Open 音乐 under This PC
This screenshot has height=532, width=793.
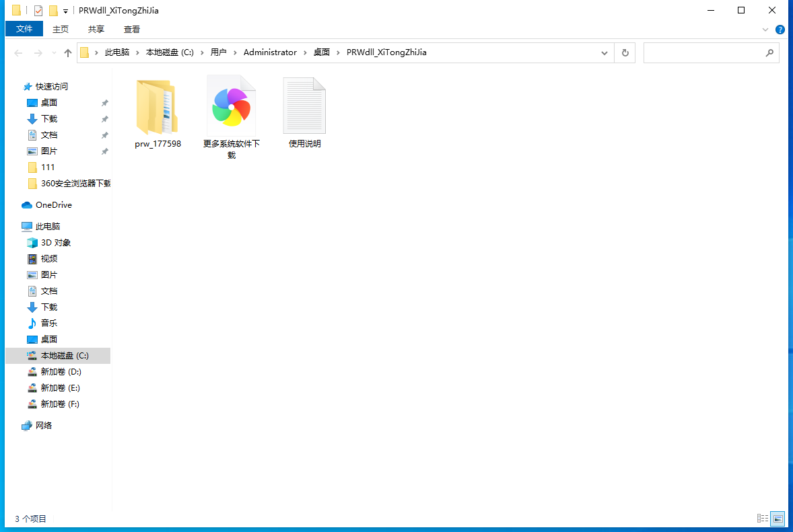click(x=49, y=324)
